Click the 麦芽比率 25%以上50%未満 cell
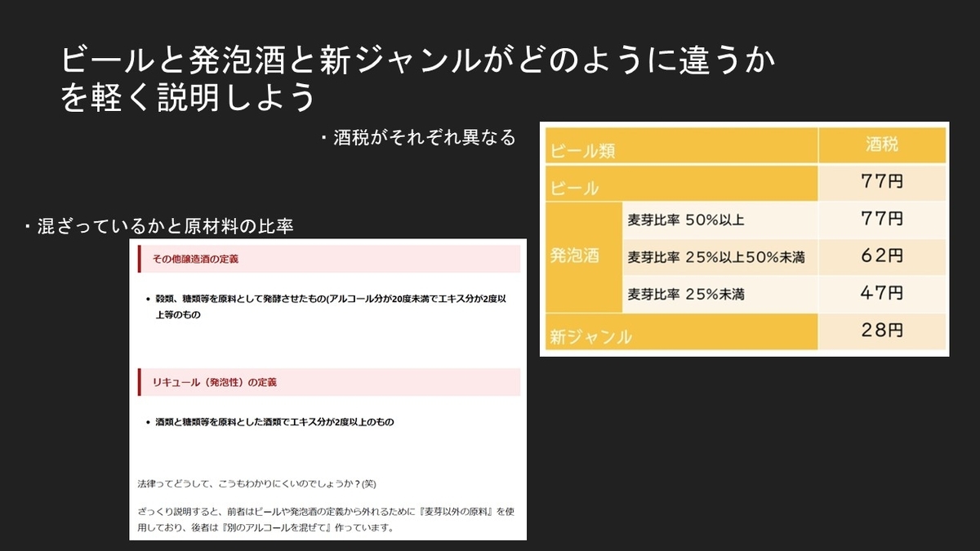The image size is (980, 551). coord(719,256)
